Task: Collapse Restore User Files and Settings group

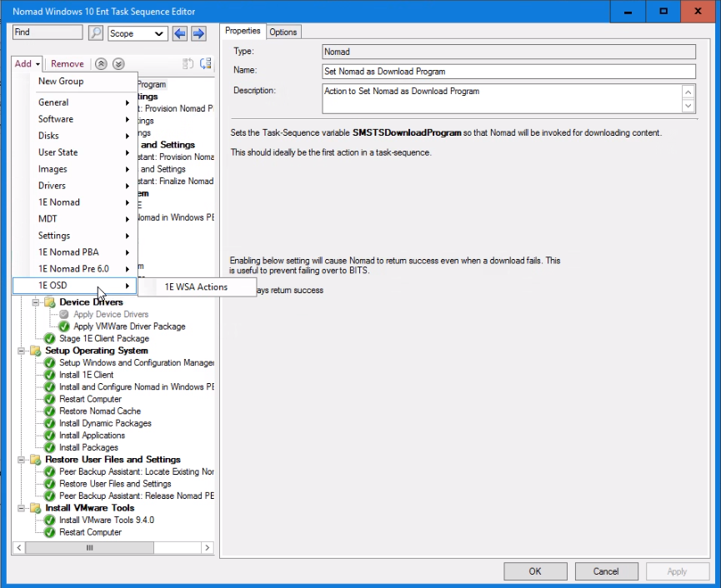Action: 21,460
